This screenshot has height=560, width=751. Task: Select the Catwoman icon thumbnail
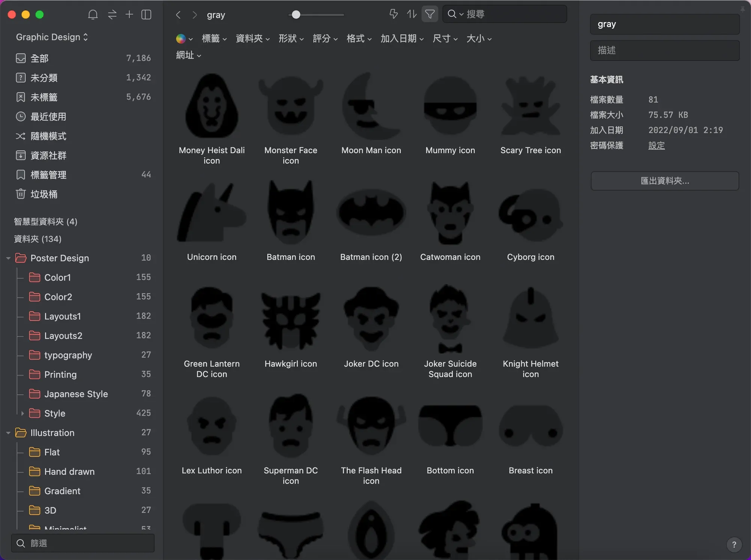450,212
